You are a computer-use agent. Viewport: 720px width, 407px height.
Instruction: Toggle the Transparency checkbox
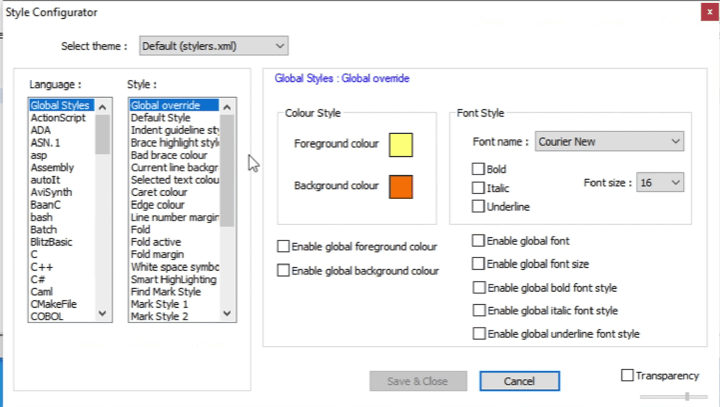click(x=628, y=376)
